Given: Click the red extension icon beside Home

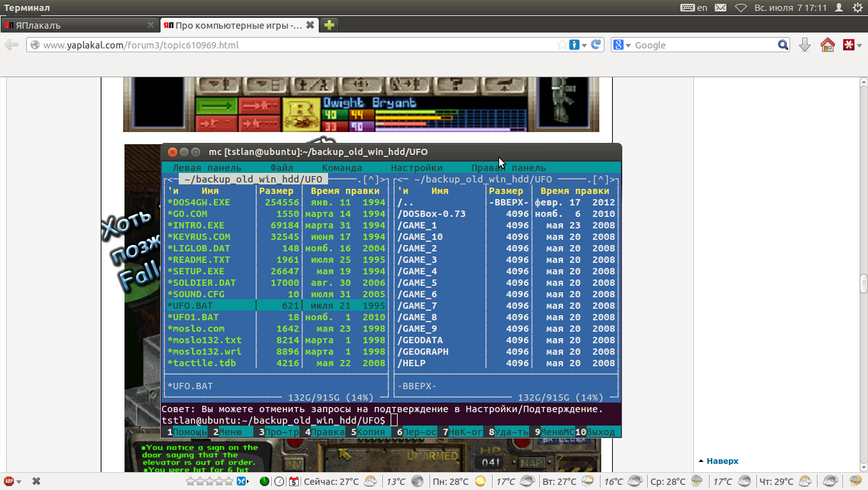Looking at the screenshot, I should tap(849, 45).
